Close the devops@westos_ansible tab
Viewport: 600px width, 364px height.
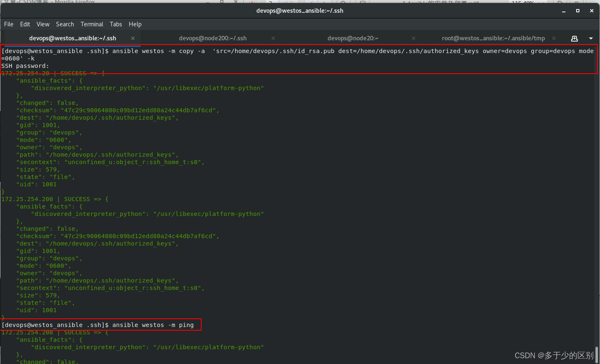[133, 38]
